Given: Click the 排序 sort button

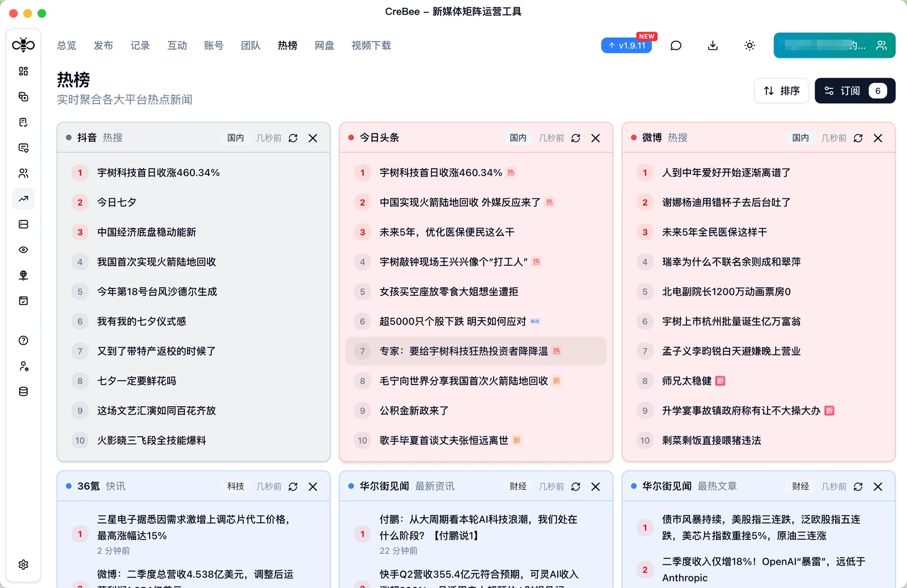Looking at the screenshot, I should click(781, 91).
